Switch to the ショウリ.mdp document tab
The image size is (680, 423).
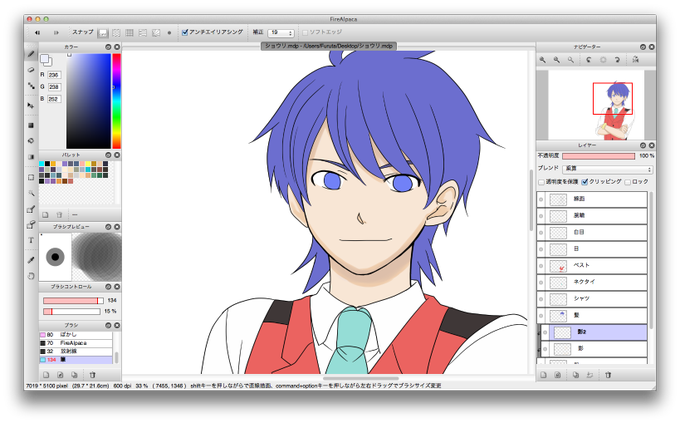[x=329, y=46]
